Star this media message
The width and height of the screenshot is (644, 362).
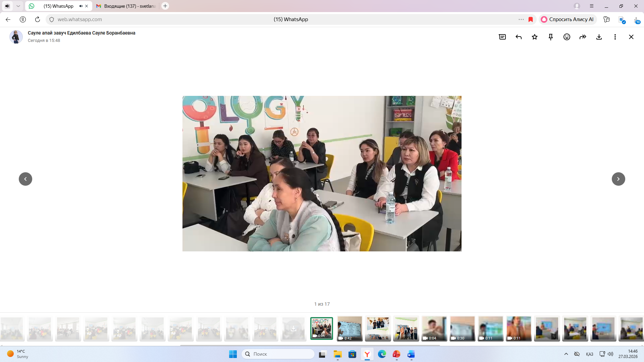pos(535,37)
